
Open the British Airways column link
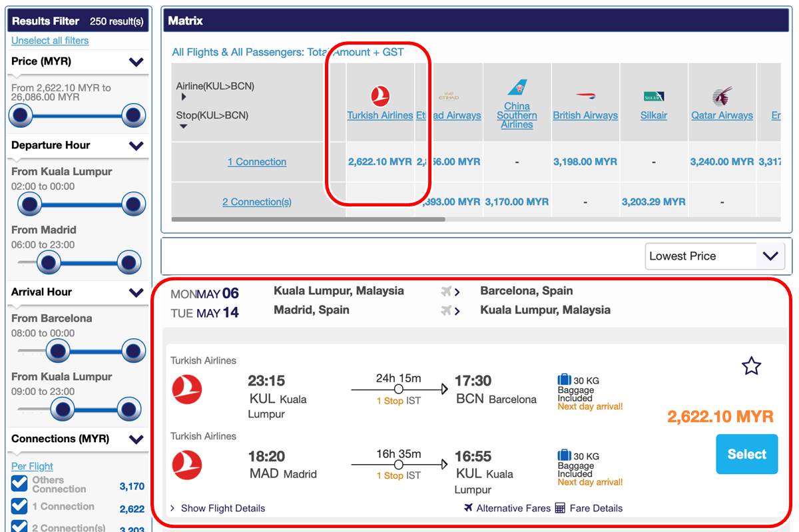tap(585, 115)
